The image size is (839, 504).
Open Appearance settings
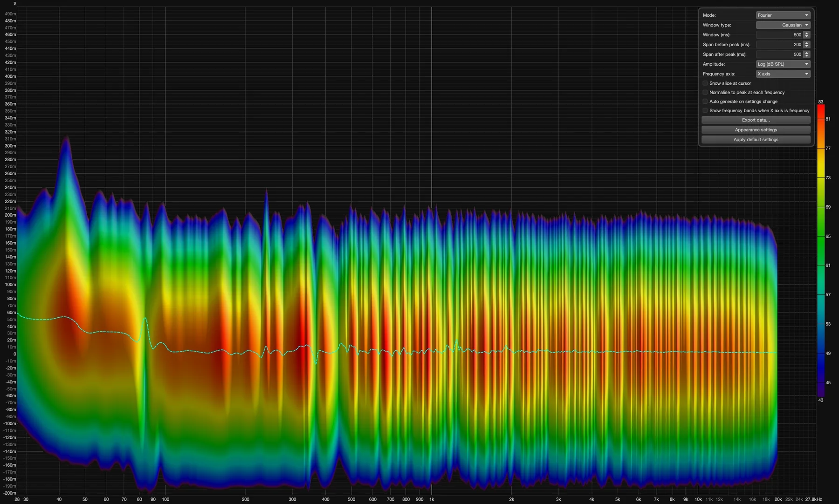(756, 130)
